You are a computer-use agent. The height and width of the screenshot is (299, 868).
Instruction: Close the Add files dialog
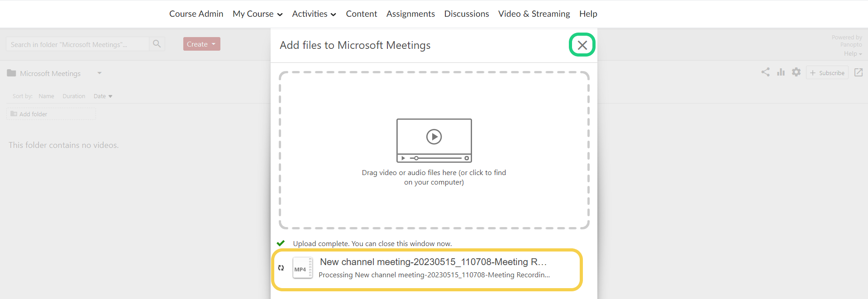(x=582, y=45)
